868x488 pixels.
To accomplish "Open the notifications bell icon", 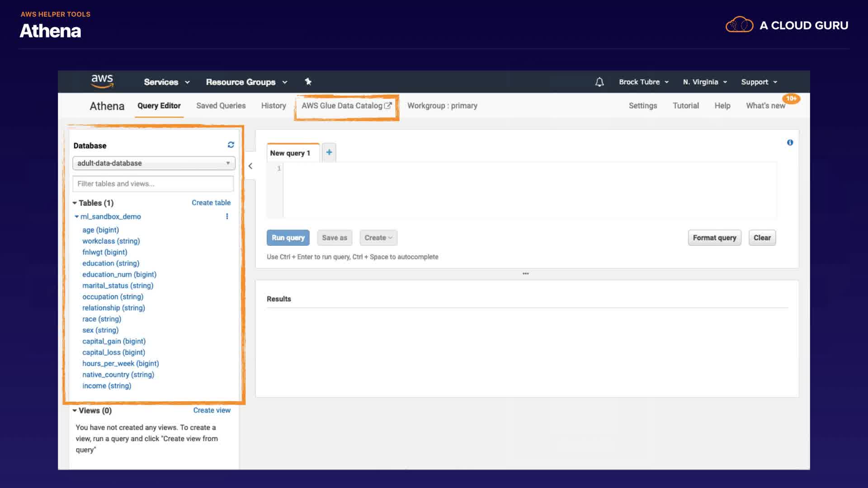I will pos(599,82).
